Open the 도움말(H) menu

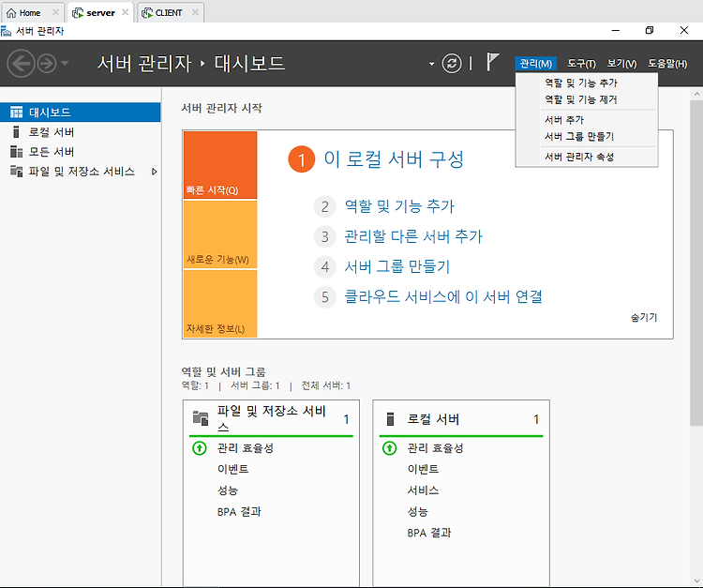pos(667,64)
